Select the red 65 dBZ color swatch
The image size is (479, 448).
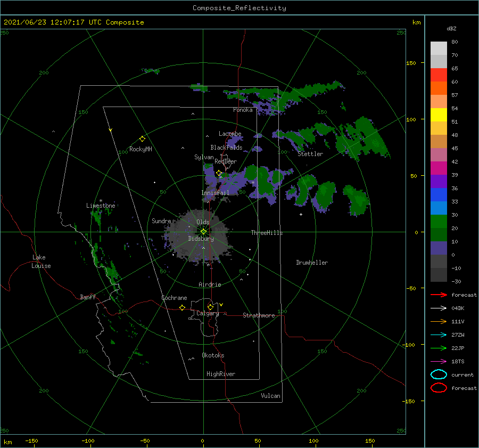439,75
